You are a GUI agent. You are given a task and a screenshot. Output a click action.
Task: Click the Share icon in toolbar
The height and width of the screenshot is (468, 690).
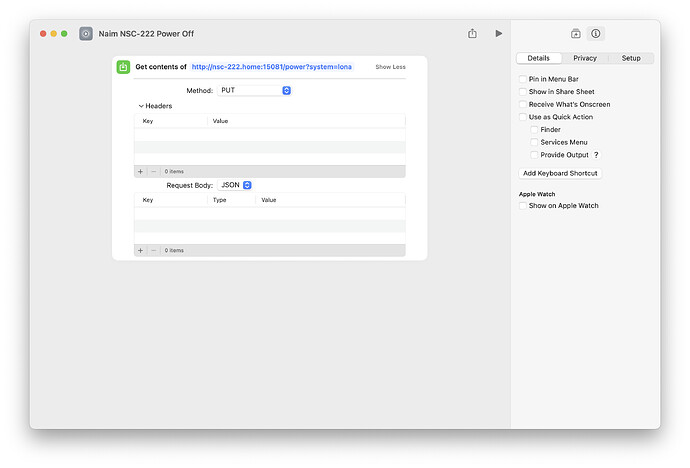(x=472, y=33)
